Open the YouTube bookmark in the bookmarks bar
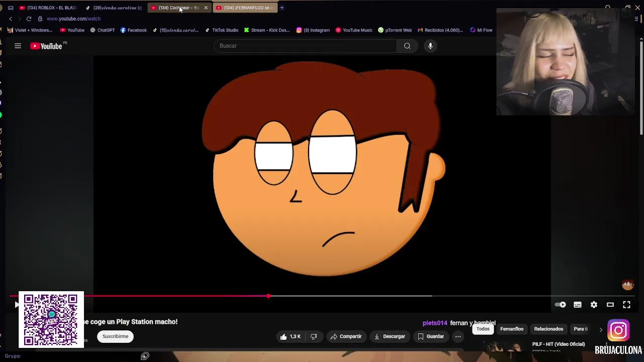 pyautogui.click(x=72, y=30)
